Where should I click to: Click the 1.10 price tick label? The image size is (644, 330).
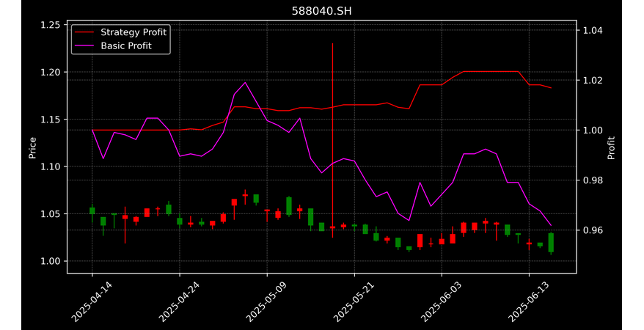tap(51, 166)
